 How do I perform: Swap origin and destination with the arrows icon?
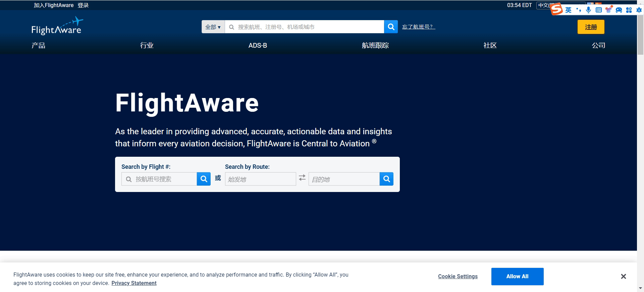click(302, 178)
